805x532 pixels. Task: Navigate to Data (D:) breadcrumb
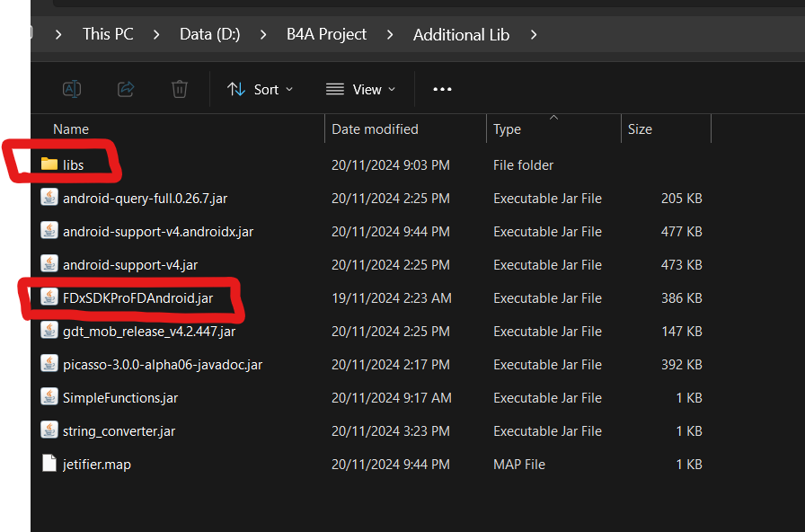coord(209,34)
